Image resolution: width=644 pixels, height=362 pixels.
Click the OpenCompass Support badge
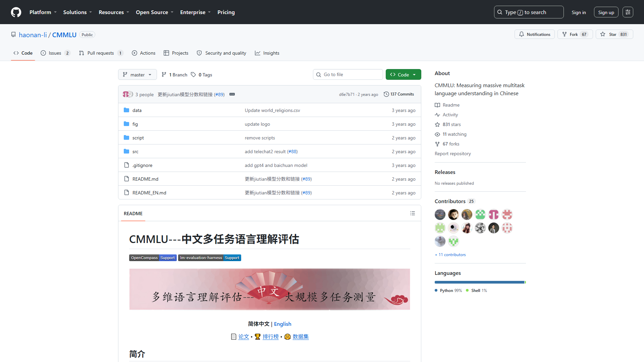point(153,258)
